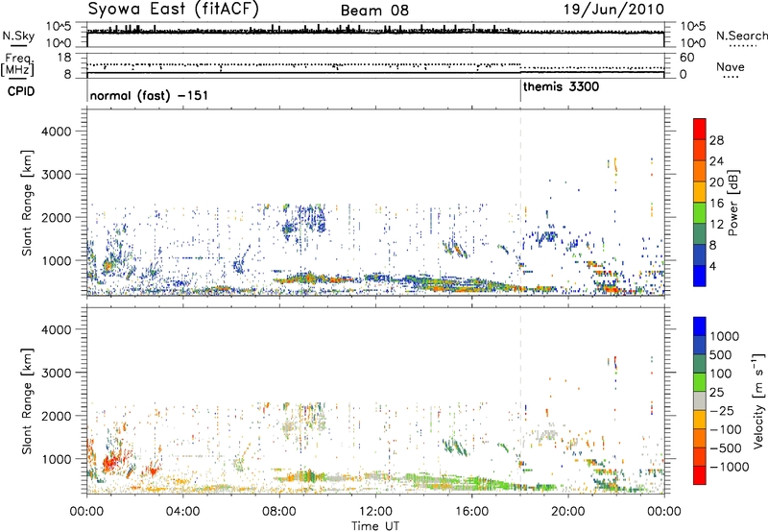Click the '60' tick label on the Nave axis
This screenshot has height=532, width=768.
[x=686, y=58]
